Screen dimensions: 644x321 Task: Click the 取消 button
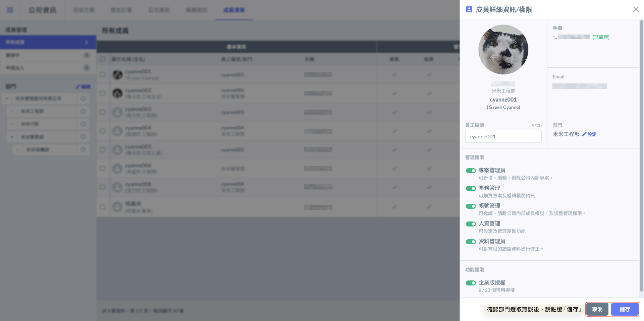click(x=597, y=309)
